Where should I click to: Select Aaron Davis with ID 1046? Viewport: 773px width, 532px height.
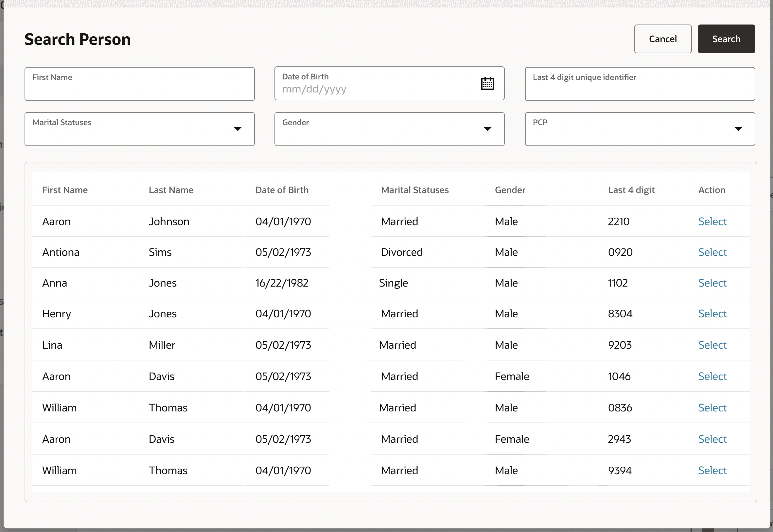pyautogui.click(x=712, y=376)
